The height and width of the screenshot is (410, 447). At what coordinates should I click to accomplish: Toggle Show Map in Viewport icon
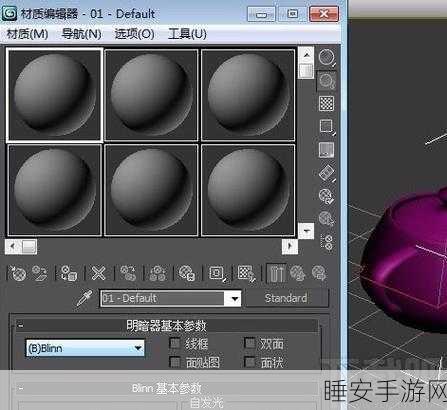[246, 273]
